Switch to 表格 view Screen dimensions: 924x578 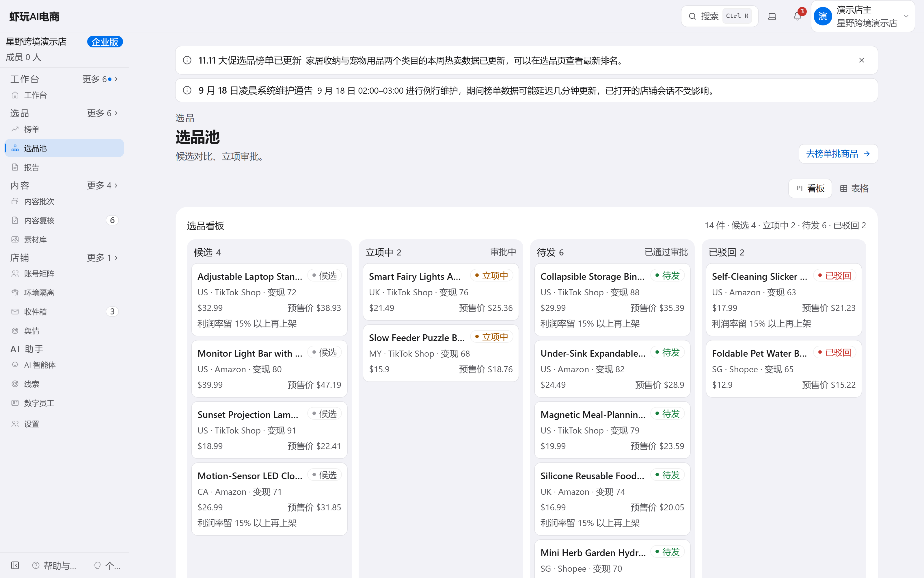pyautogui.click(x=854, y=188)
